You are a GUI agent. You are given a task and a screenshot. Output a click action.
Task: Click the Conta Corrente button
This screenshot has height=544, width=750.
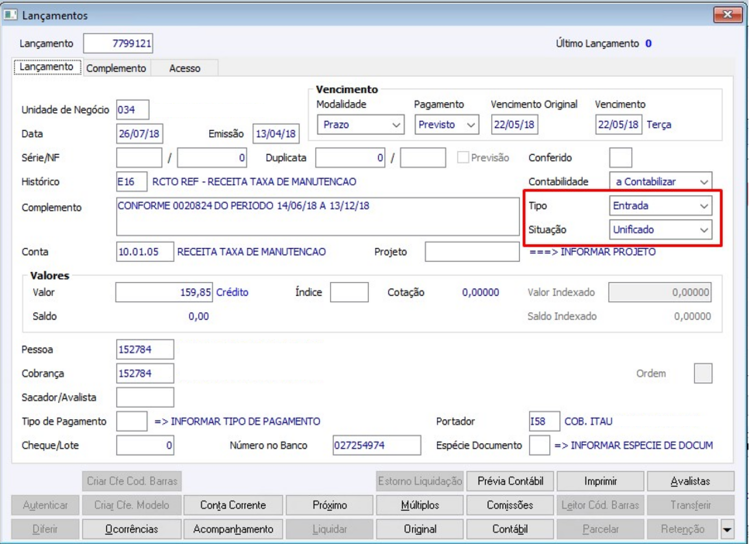click(x=233, y=505)
